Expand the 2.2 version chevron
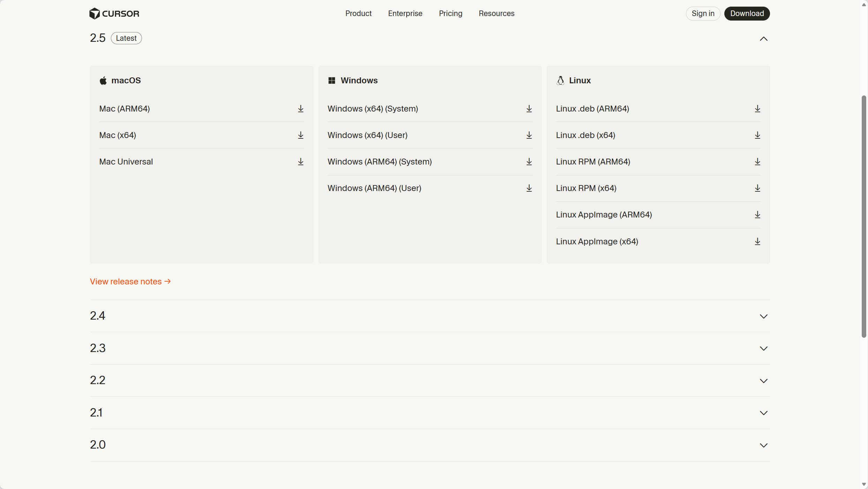 click(x=763, y=381)
